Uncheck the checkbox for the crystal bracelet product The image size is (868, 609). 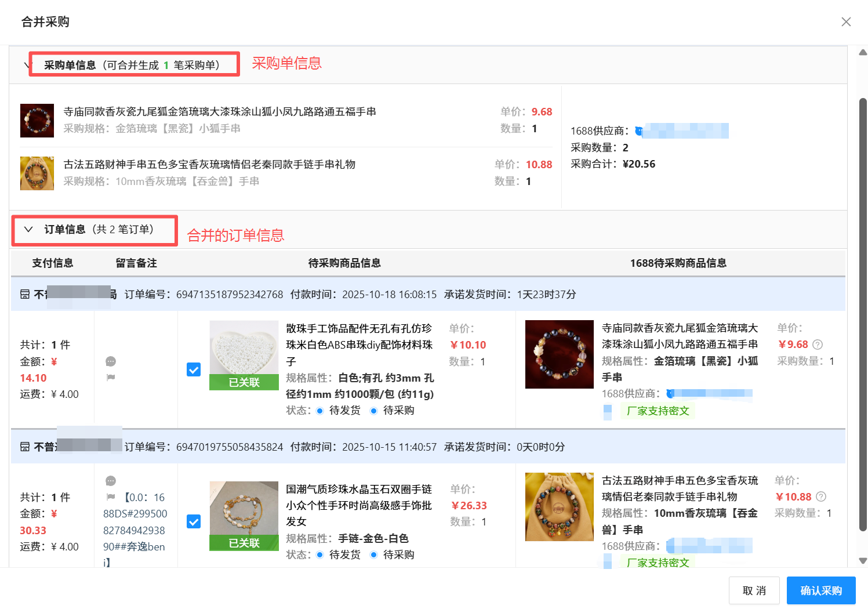194,521
